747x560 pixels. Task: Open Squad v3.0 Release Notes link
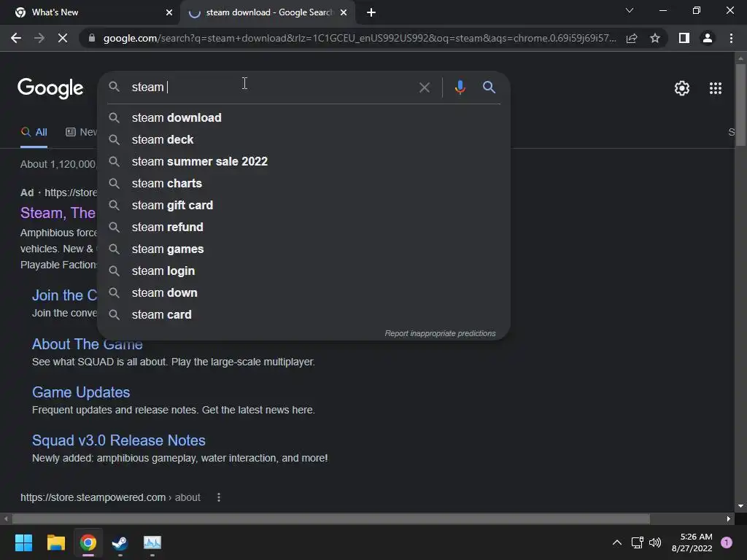click(x=119, y=440)
